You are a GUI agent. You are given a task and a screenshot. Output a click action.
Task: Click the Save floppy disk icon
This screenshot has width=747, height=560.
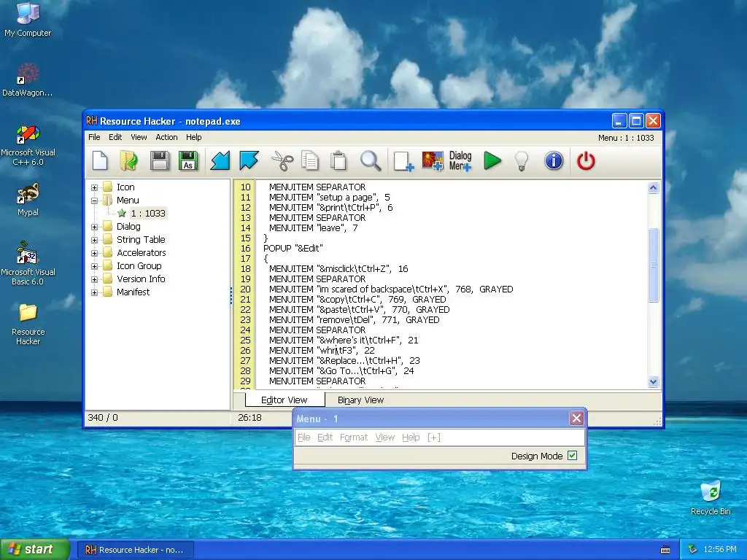click(x=159, y=160)
